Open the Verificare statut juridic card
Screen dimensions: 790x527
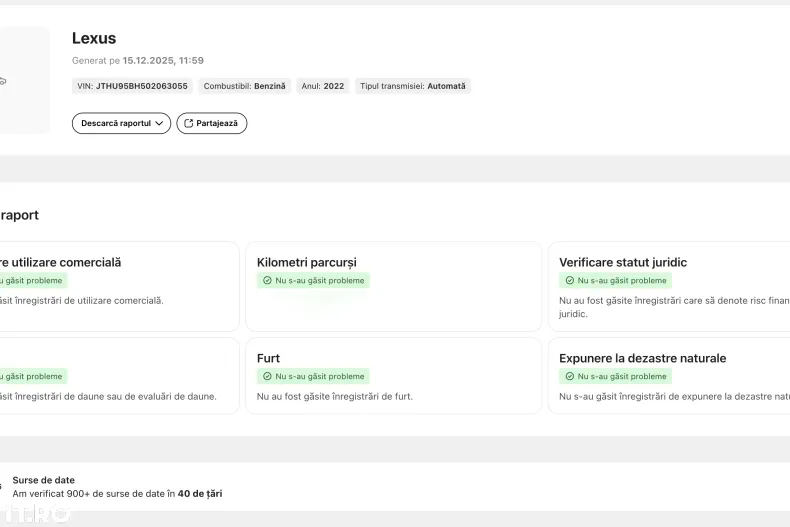point(668,286)
